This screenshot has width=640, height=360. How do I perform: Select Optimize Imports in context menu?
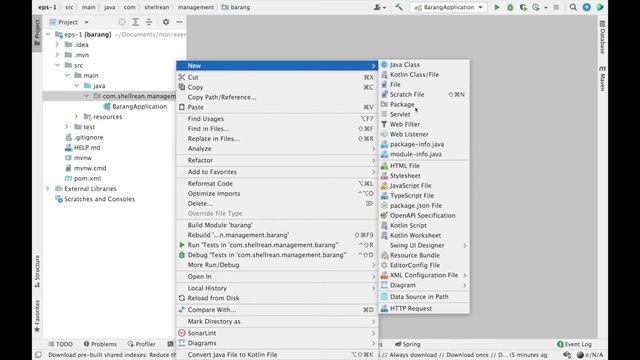point(277,193)
